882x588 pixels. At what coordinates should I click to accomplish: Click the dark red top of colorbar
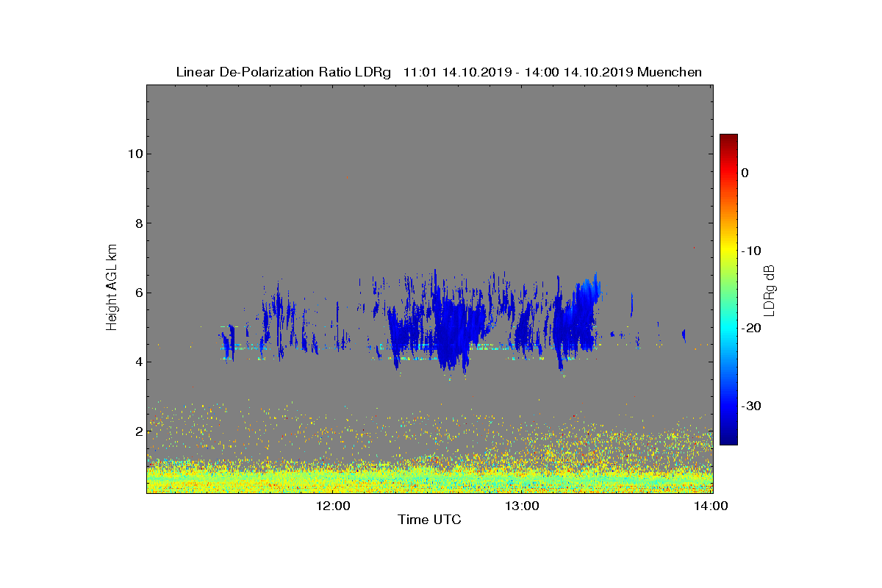728,139
